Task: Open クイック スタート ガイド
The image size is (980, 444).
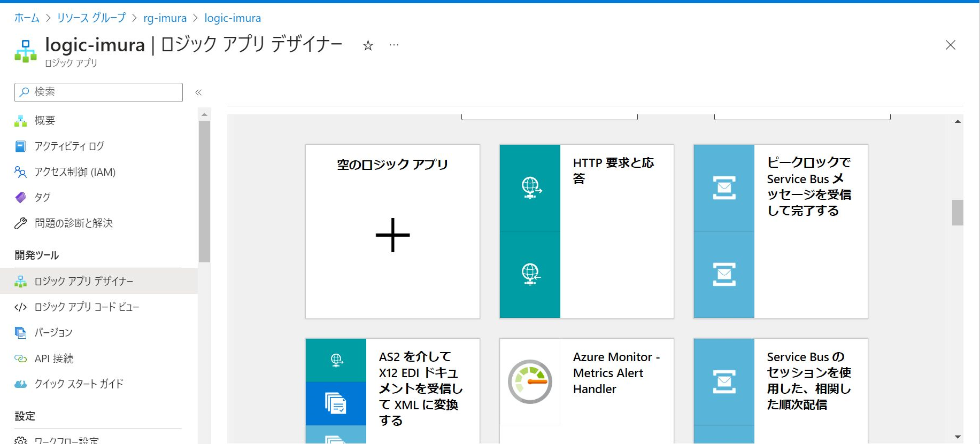Action: pos(79,384)
